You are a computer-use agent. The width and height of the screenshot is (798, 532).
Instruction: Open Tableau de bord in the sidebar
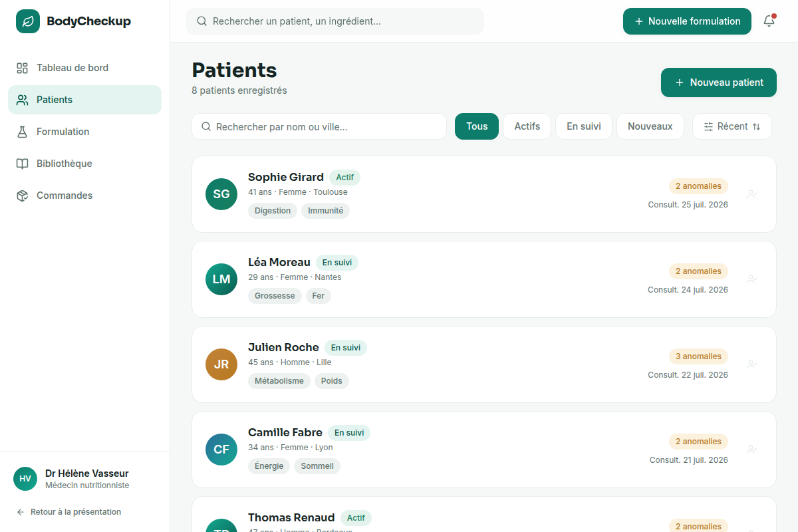point(84,68)
